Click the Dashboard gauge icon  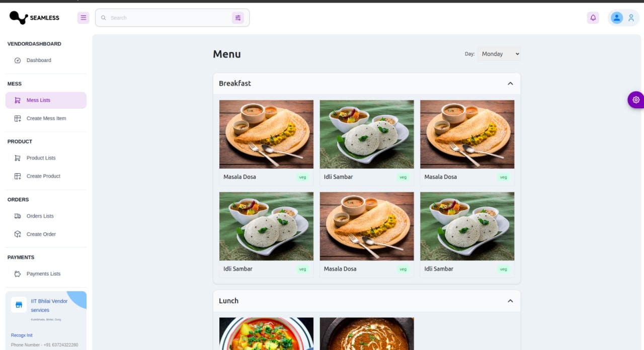pyautogui.click(x=18, y=60)
